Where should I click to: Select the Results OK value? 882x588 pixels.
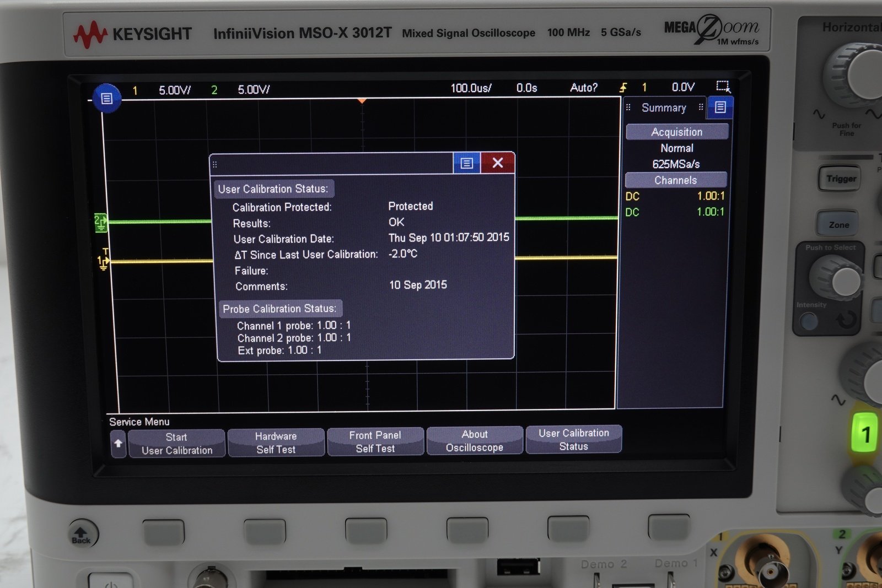396,222
